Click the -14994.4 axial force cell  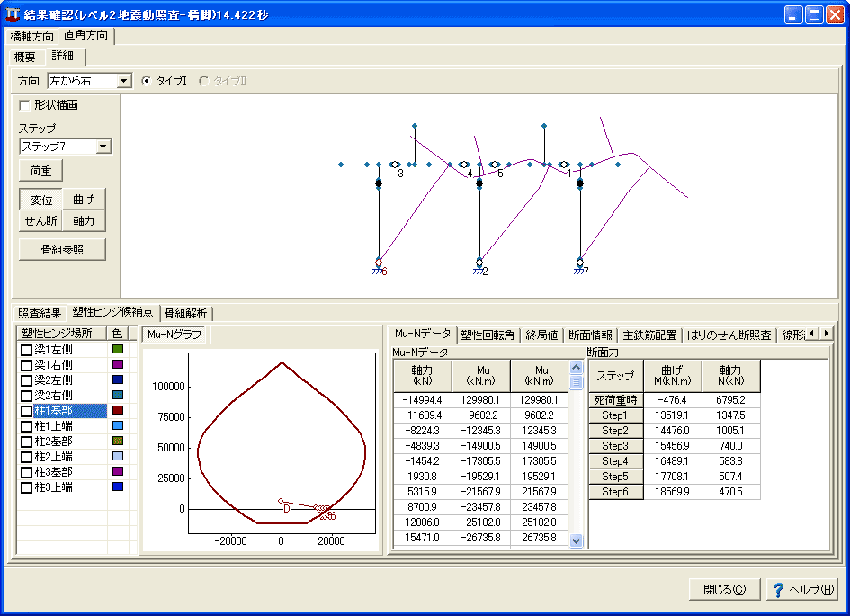(x=422, y=400)
